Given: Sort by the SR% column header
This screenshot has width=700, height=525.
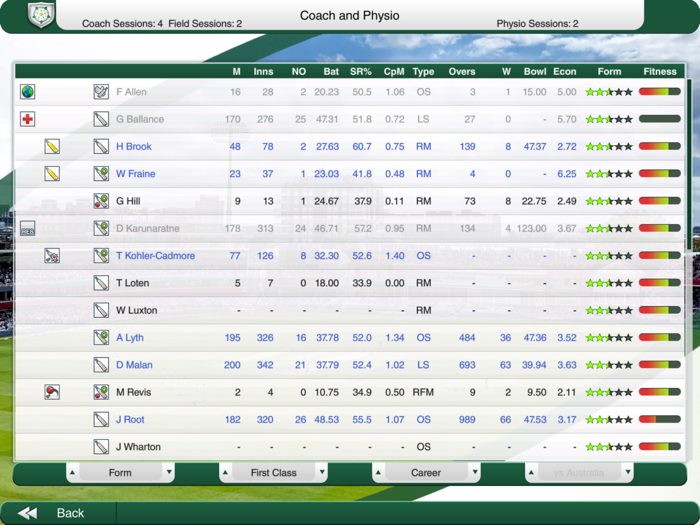Looking at the screenshot, I should pos(361,71).
